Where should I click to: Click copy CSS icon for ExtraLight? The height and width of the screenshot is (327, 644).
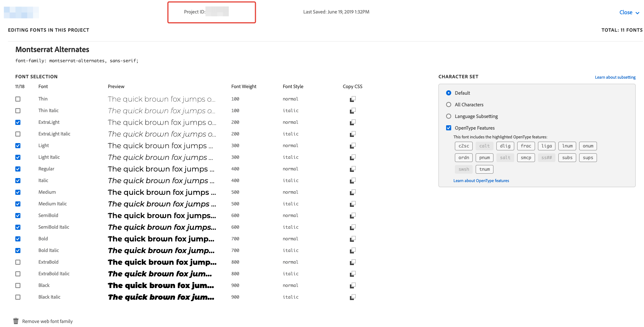pos(352,122)
